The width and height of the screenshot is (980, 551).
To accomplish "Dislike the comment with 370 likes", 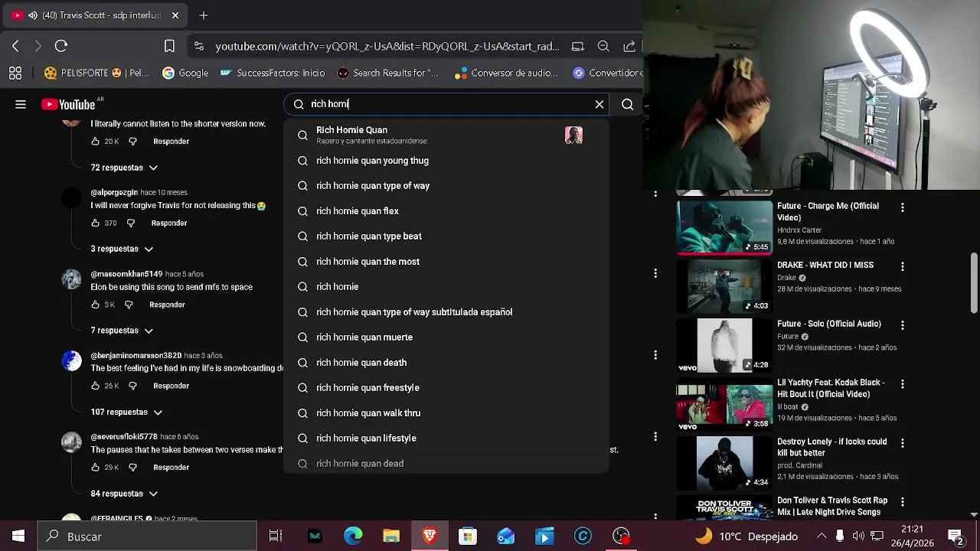I will click(x=130, y=223).
